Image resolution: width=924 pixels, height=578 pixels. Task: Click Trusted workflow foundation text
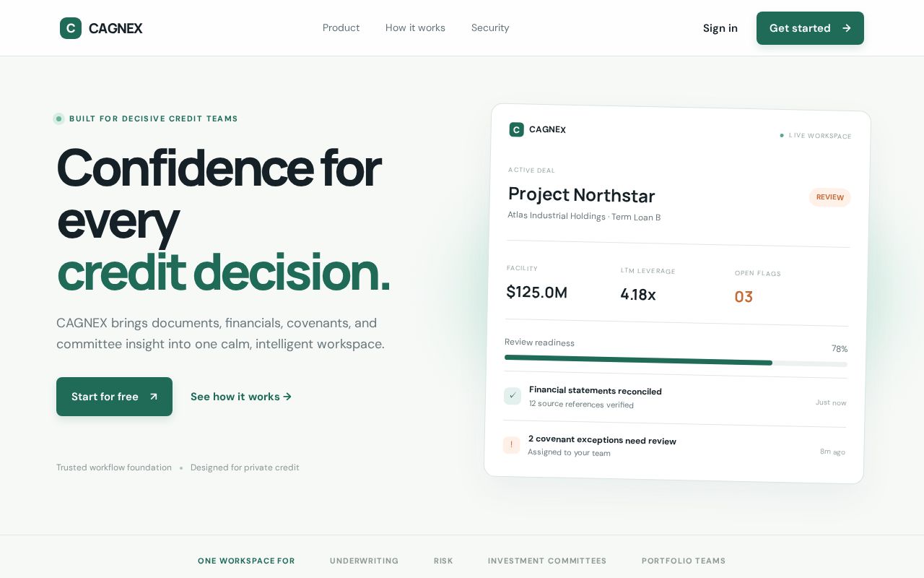click(114, 467)
